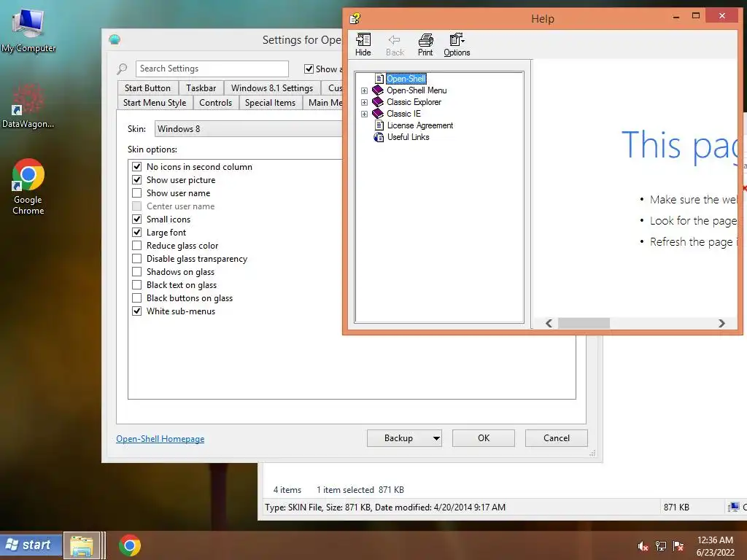Click the magnifier icon beside Search Settings
The height and width of the screenshot is (560, 747).
[x=122, y=69]
